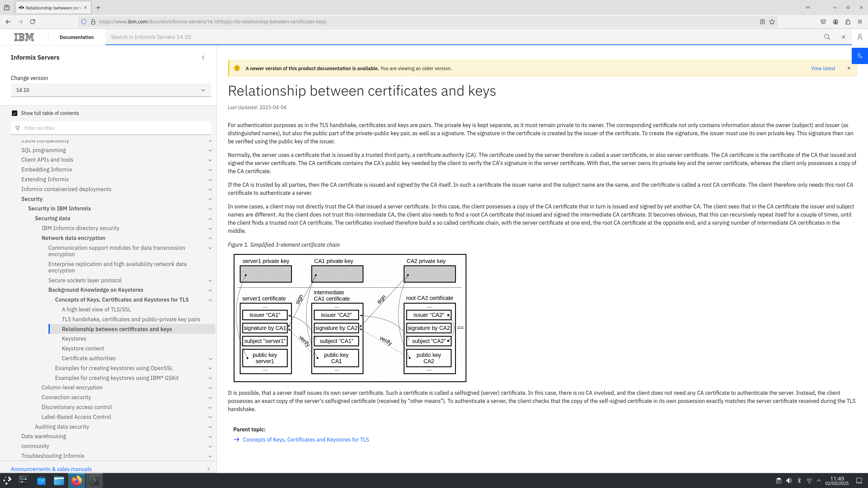Open Announcements & sales manuals

coord(51,469)
